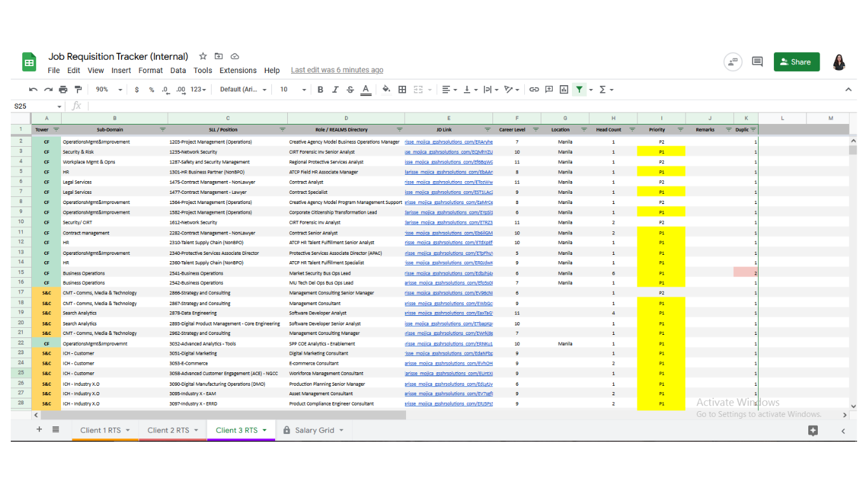Toggle italic formatting
Screen dimensions: 868x488
click(x=336, y=90)
